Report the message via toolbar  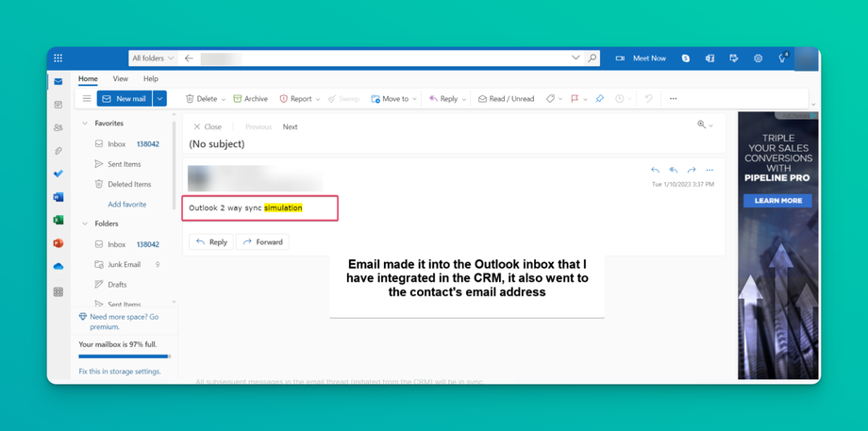[x=295, y=99]
